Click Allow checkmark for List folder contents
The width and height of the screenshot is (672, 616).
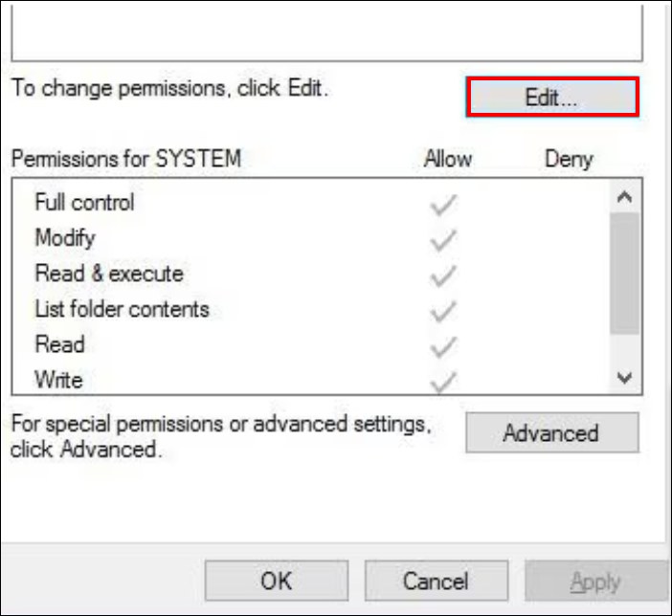click(442, 310)
